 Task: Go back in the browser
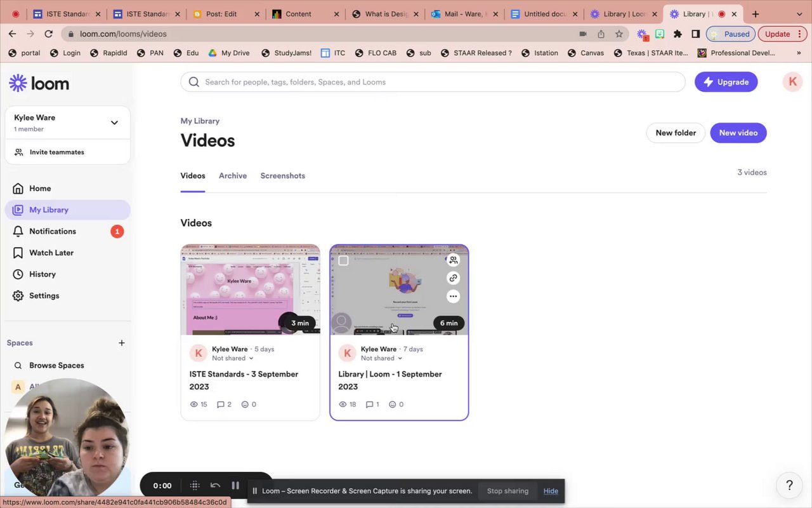click(x=13, y=34)
